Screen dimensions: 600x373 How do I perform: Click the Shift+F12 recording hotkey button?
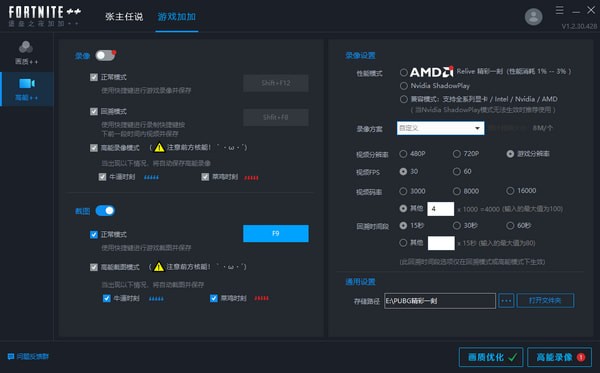(276, 83)
